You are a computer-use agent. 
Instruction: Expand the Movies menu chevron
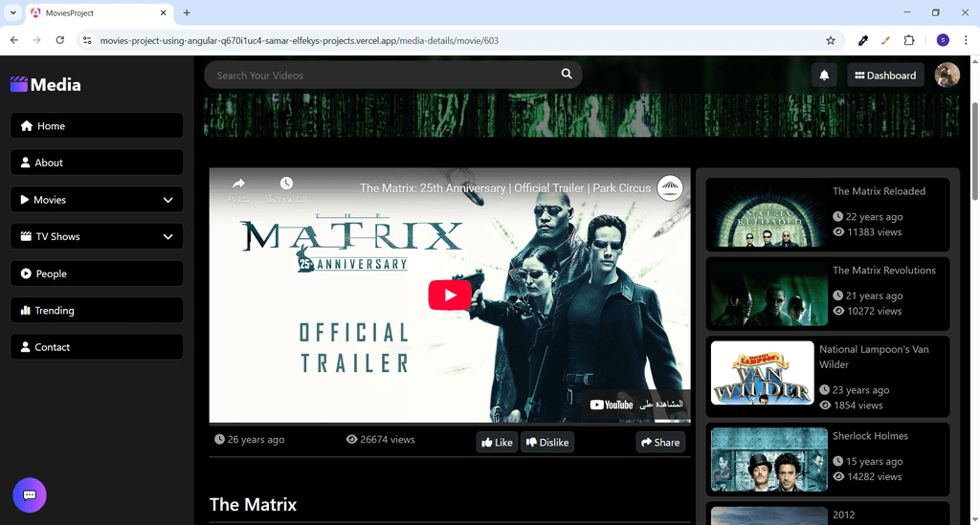[x=167, y=200]
